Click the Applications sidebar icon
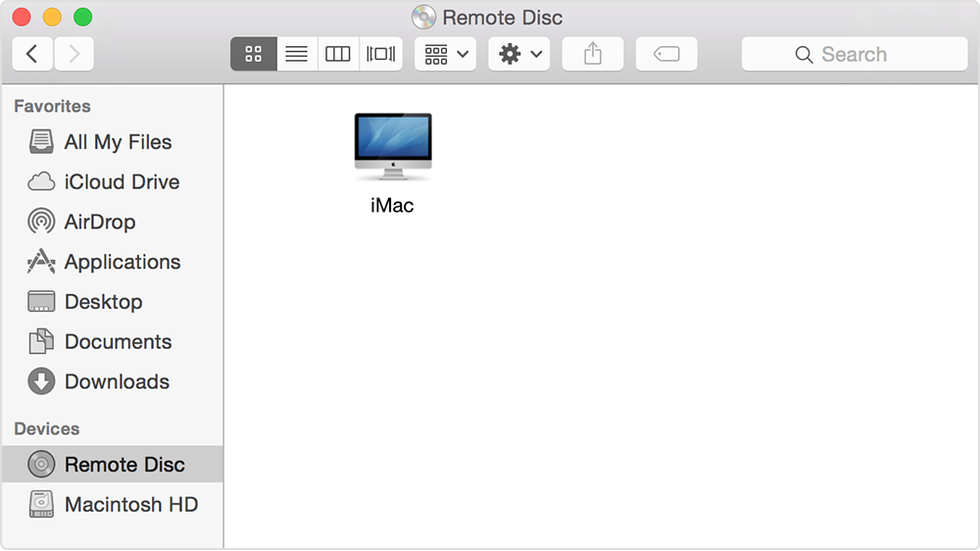Viewport: 980px width, 551px height. pos(41,262)
